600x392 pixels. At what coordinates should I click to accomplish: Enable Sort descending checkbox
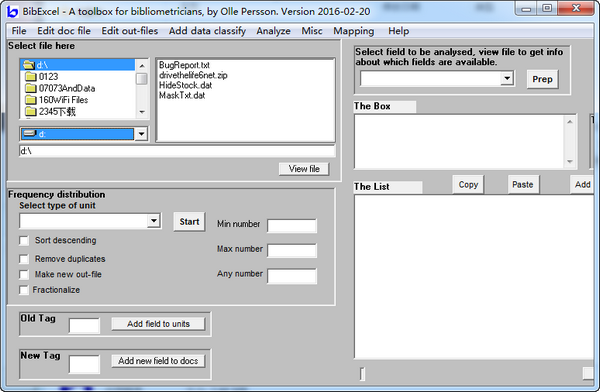24,240
